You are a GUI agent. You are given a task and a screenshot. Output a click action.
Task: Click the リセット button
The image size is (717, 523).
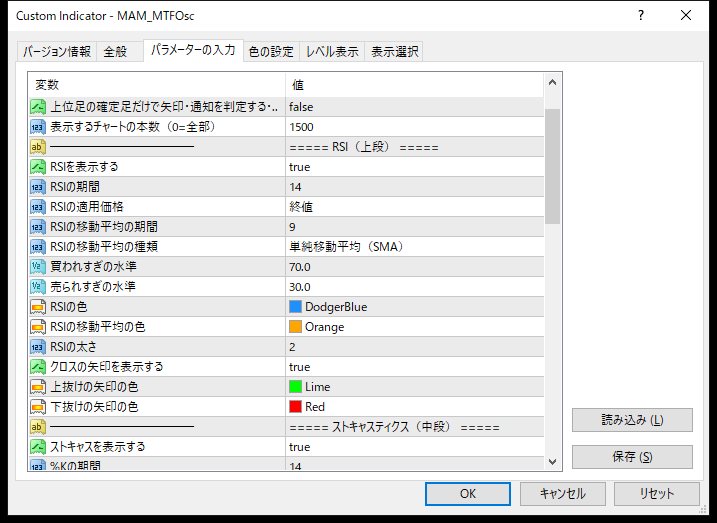click(657, 494)
